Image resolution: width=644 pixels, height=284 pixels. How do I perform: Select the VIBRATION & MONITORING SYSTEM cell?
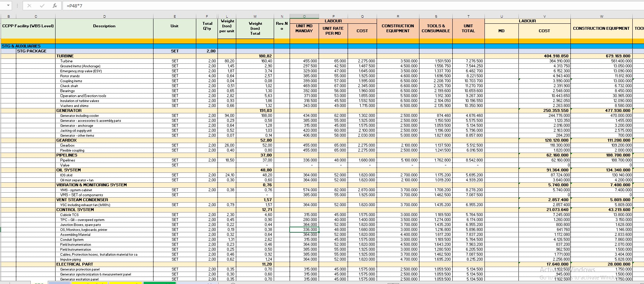point(104,185)
